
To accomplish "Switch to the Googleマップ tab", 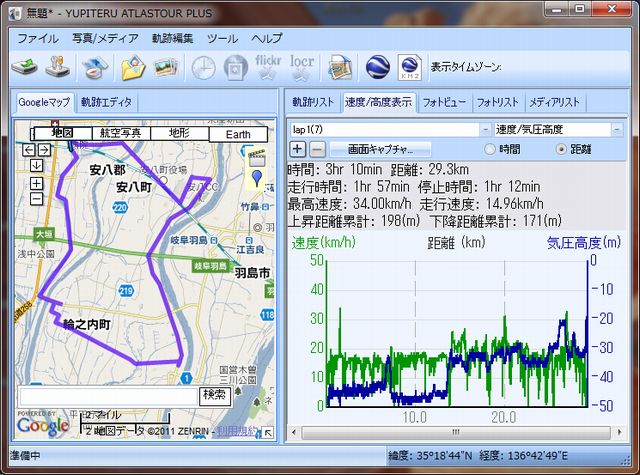I will pyautogui.click(x=44, y=102).
